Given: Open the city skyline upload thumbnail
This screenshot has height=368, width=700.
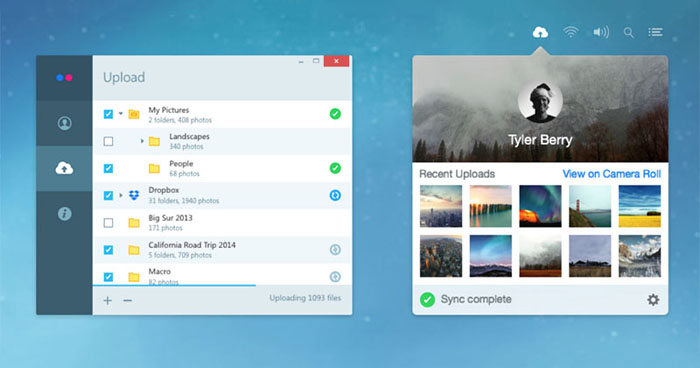Looking at the screenshot, I should pyautogui.click(x=441, y=206).
